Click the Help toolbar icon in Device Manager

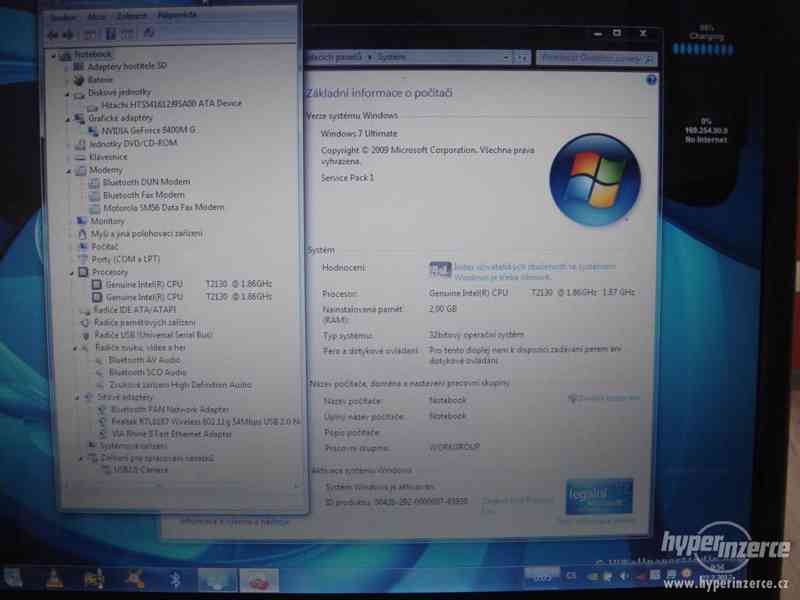point(110,34)
